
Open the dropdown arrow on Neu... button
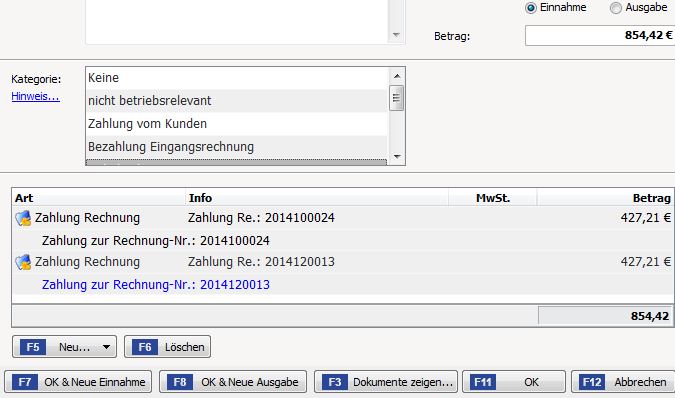coord(106,347)
